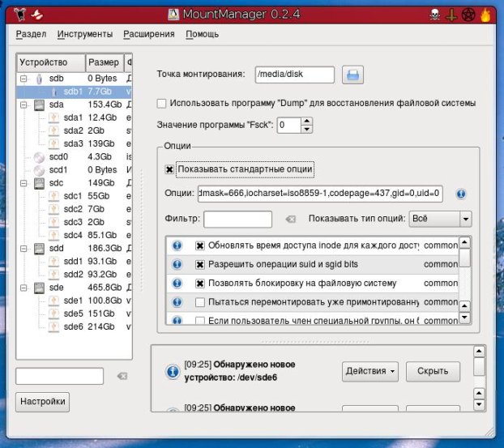Collapse the sdd device tree node
504x448 pixels.
23,249
